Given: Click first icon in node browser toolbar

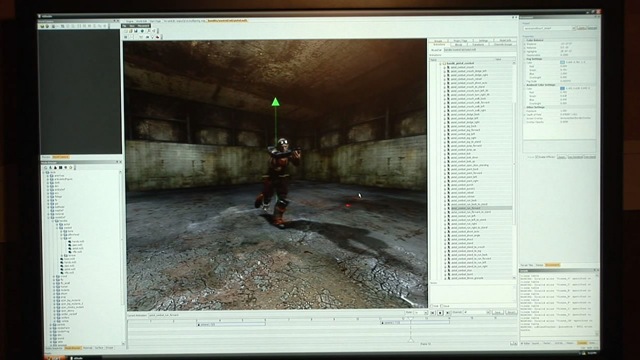Looking at the screenshot, I should coord(46,167).
